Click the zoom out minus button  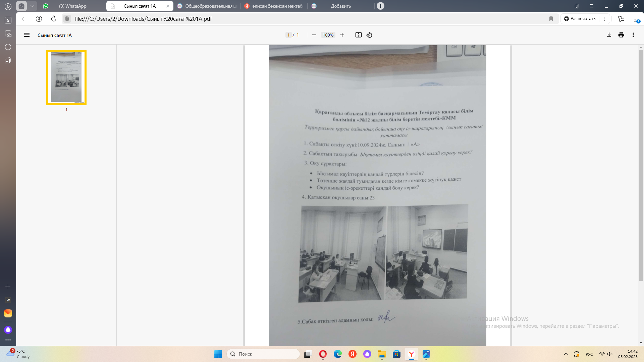[x=314, y=35]
